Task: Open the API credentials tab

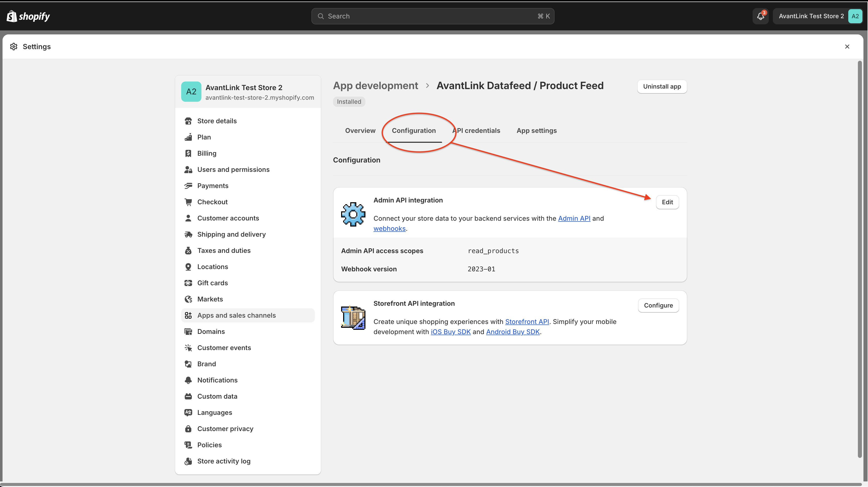Action: pos(476,130)
